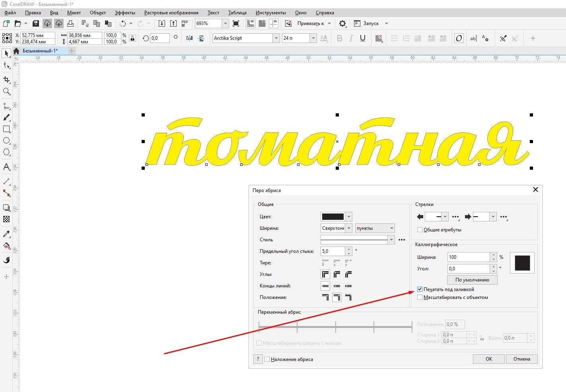Open line style settings ellipsis button
Viewport: 566px width, 392px height.
[x=402, y=240]
